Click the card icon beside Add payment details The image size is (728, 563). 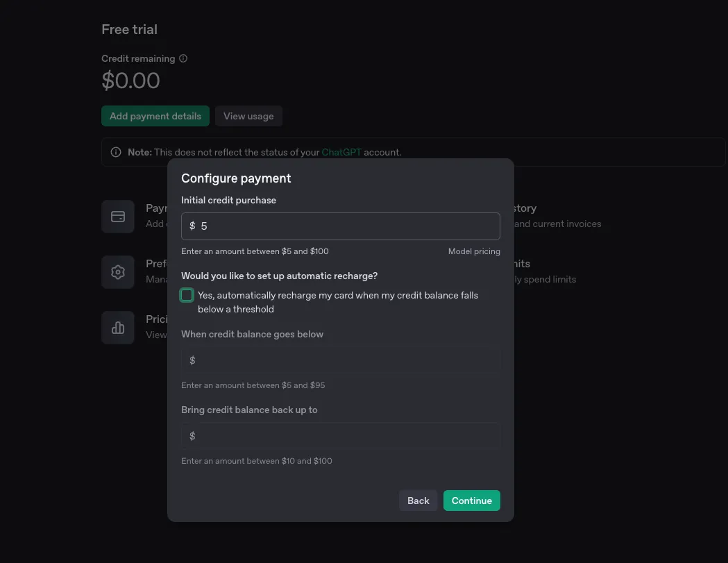pyautogui.click(x=117, y=216)
